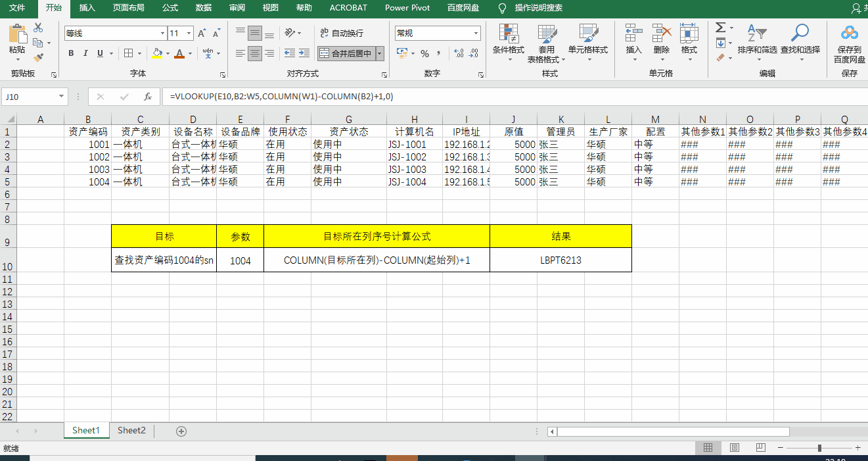Click the Fill down arrow icon
Viewport: 868px width, 461px height.
point(720,43)
